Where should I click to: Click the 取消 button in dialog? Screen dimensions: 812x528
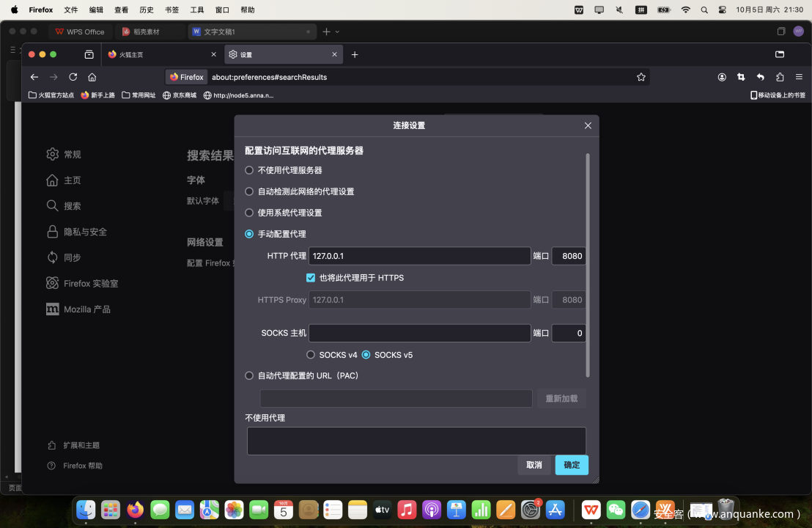point(534,465)
